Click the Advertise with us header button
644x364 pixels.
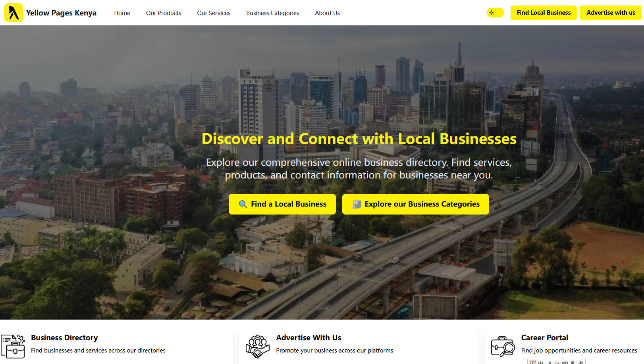611,13
